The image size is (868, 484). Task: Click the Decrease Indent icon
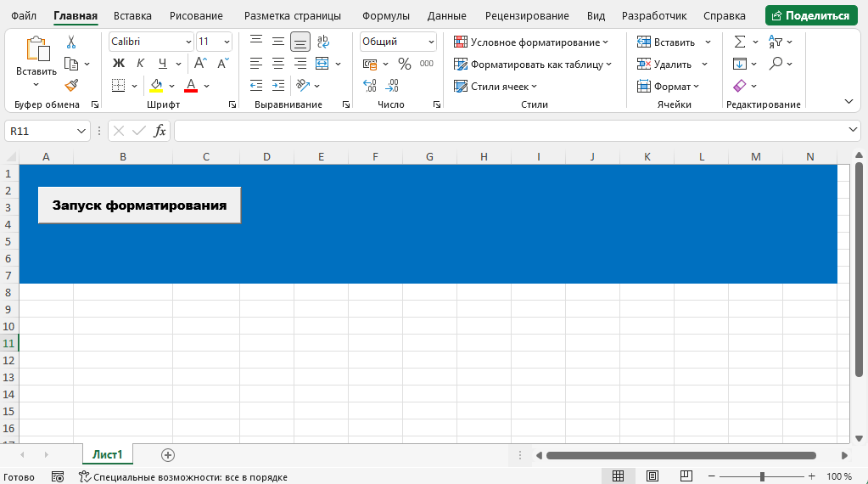pos(255,85)
